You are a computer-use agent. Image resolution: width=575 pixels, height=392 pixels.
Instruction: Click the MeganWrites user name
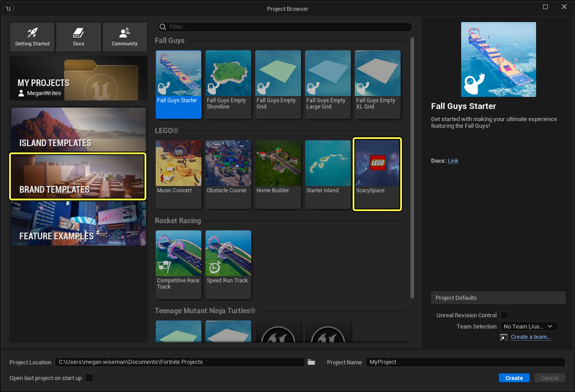pyautogui.click(x=44, y=93)
